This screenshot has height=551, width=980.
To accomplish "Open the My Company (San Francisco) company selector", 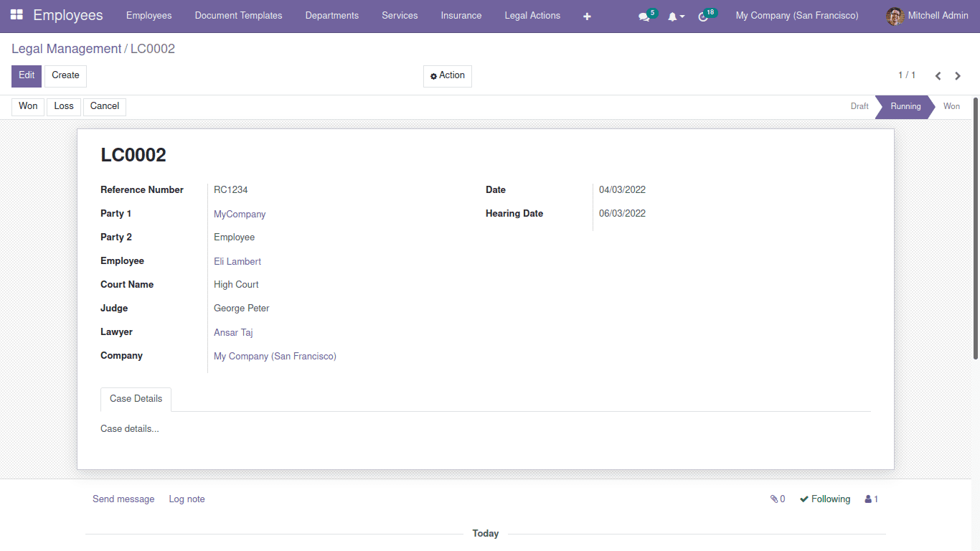I will [796, 15].
